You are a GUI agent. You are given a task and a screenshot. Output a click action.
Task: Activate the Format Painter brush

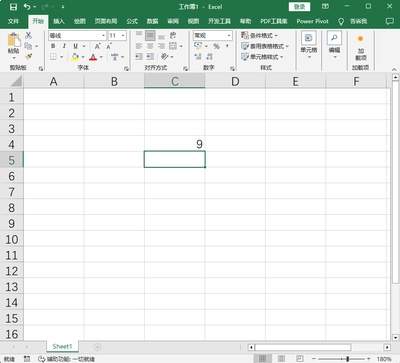29,56
